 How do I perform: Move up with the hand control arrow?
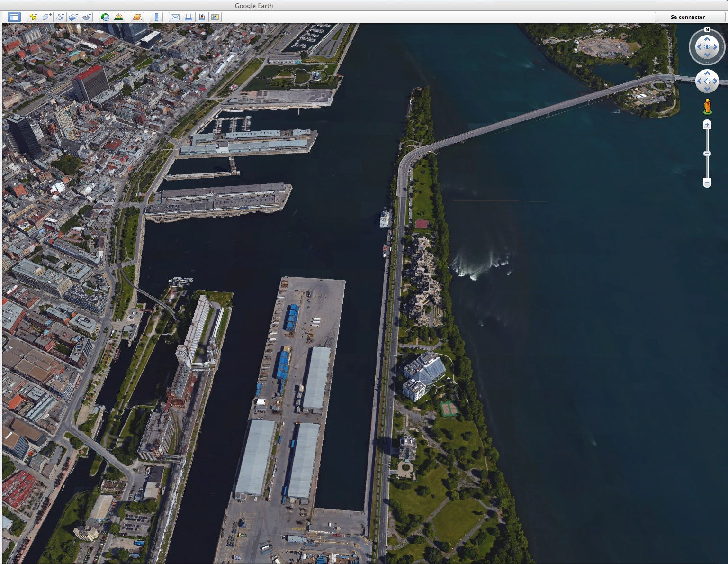[707, 73]
